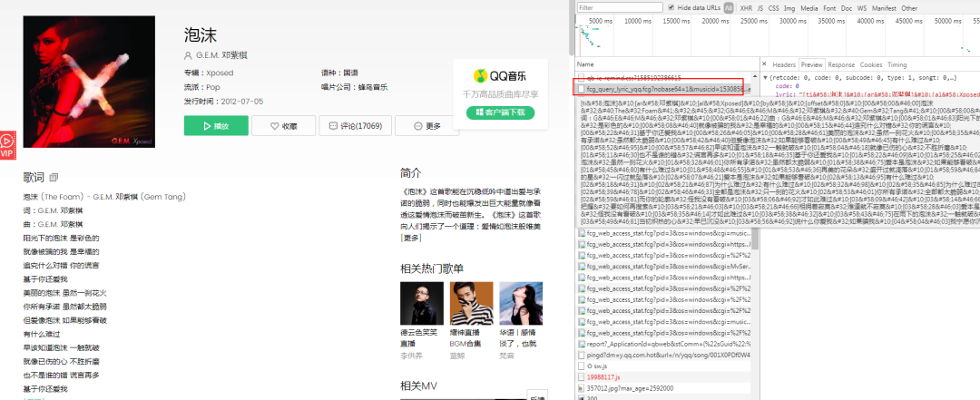Open the 华语|感情淡了 playlist thumbnail
Screen dimensions: 980x400
coord(521,303)
